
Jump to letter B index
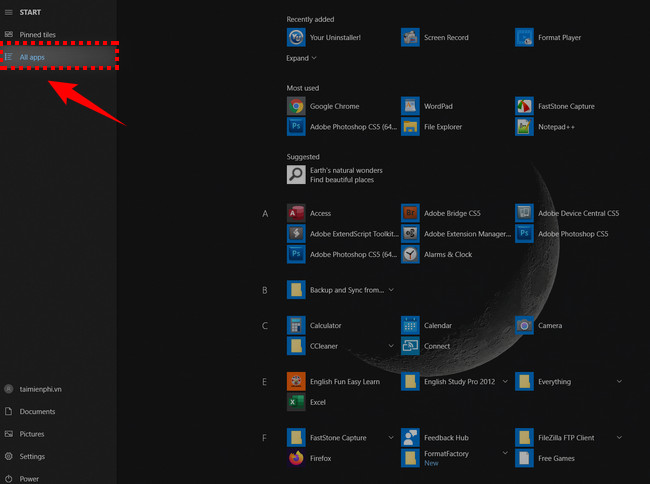264,290
